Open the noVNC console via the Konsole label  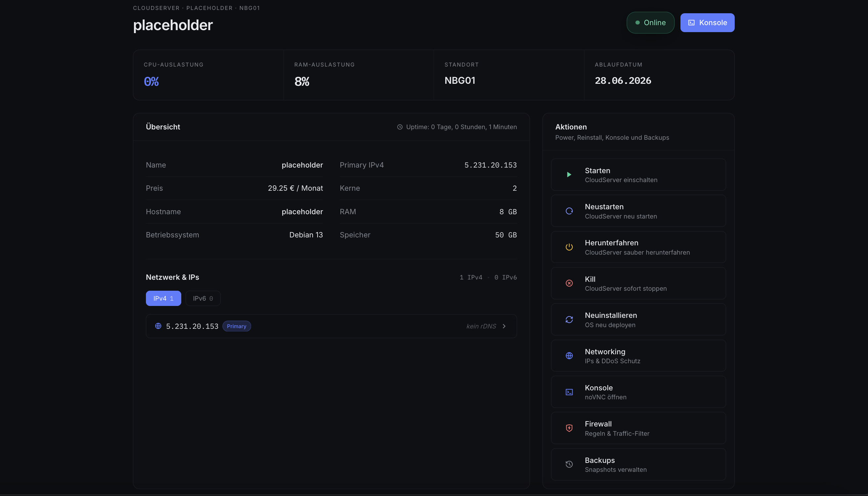click(598, 388)
